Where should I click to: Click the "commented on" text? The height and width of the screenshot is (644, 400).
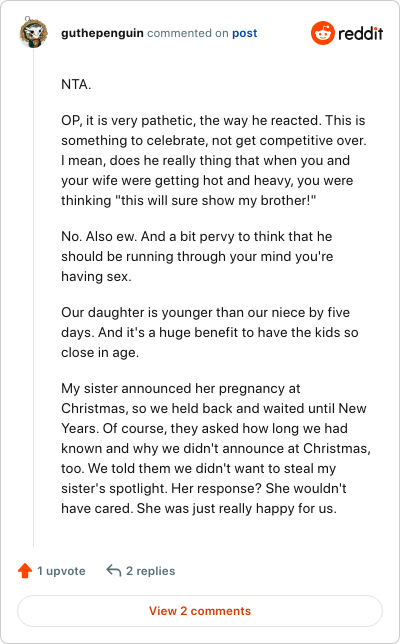tap(188, 33)
